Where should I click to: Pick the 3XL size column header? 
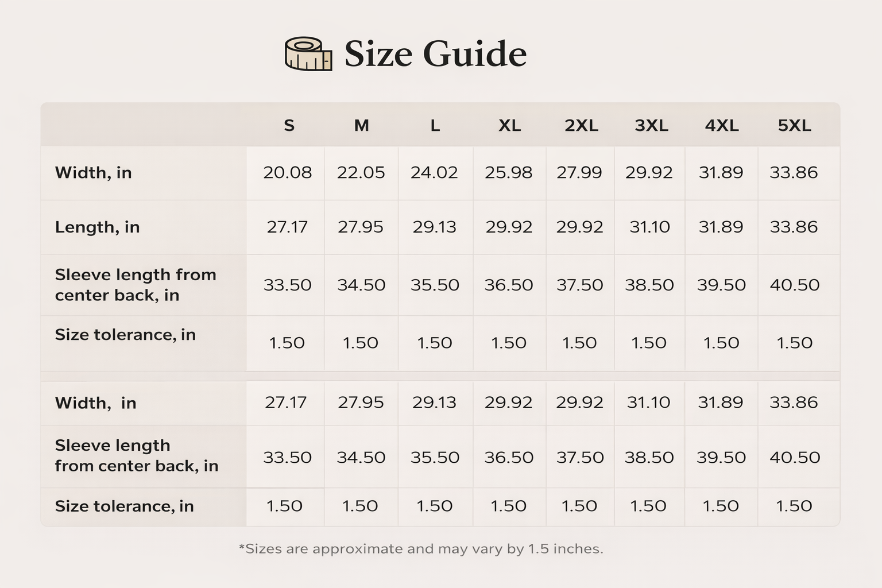651,126
